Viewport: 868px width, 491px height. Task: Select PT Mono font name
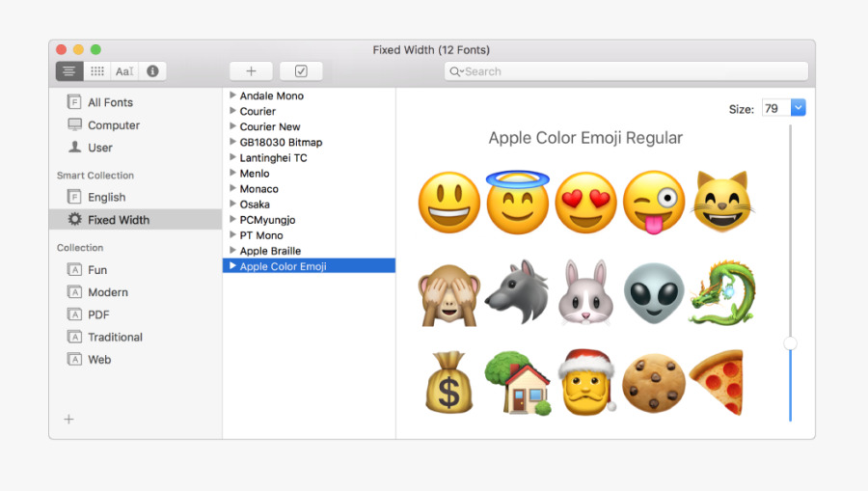point(261,235)
